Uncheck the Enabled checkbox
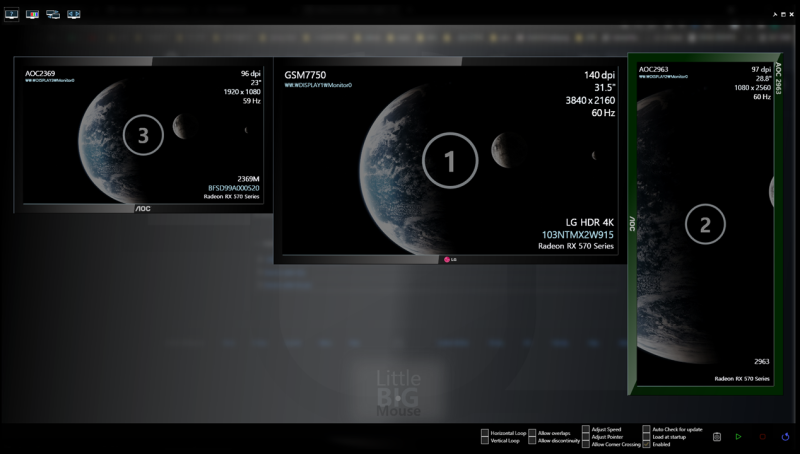800x454 pixels. [646, 445]
